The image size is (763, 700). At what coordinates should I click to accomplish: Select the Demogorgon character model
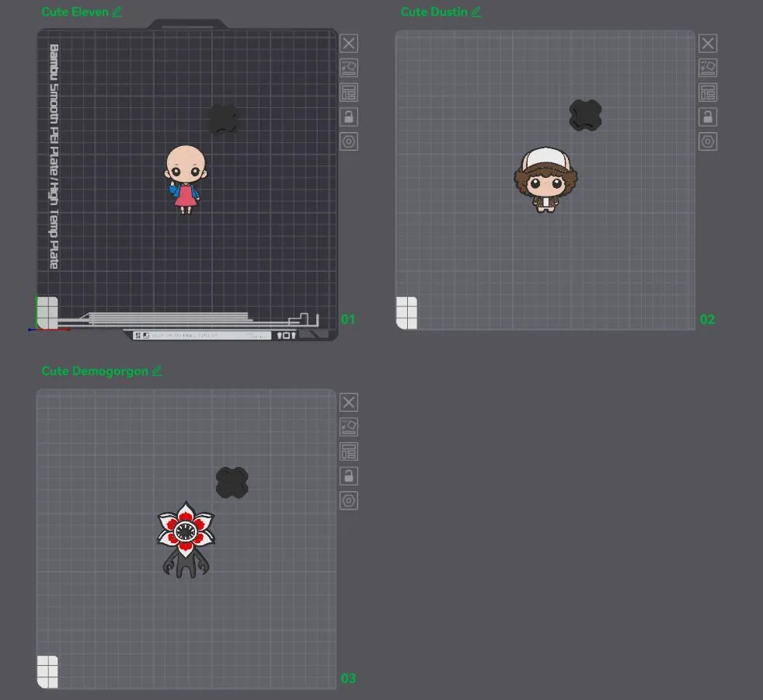[186, 540]
